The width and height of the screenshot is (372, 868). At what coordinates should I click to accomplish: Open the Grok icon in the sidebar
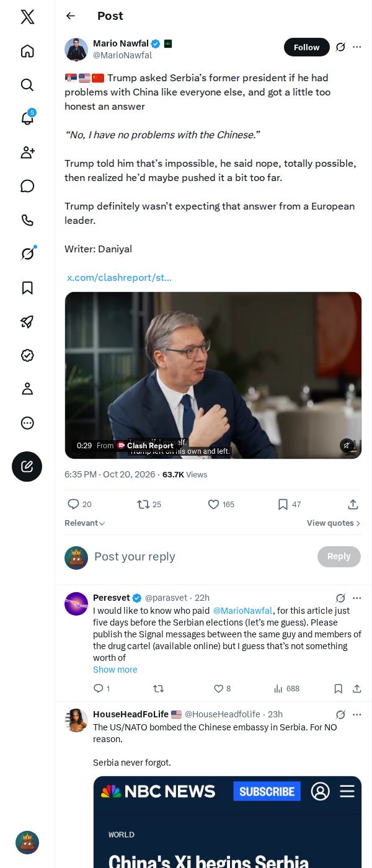(x=27, y=254)
